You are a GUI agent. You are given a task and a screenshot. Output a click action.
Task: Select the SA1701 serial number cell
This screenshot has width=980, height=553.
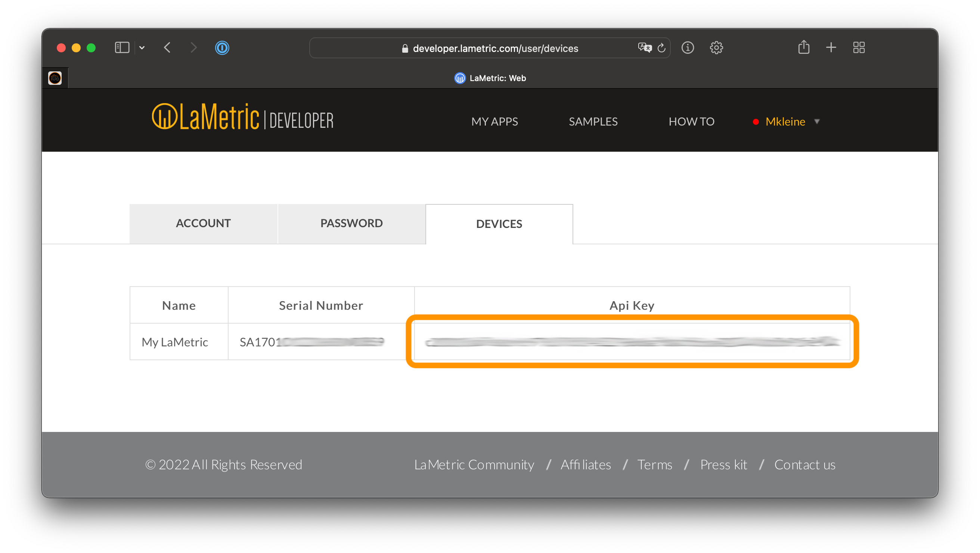321,342
